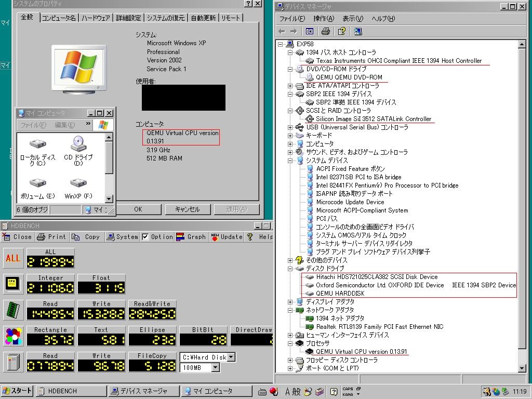Switch to Advanced settings tab
Viewport: 532px width, 399px height.
point(128,18)
